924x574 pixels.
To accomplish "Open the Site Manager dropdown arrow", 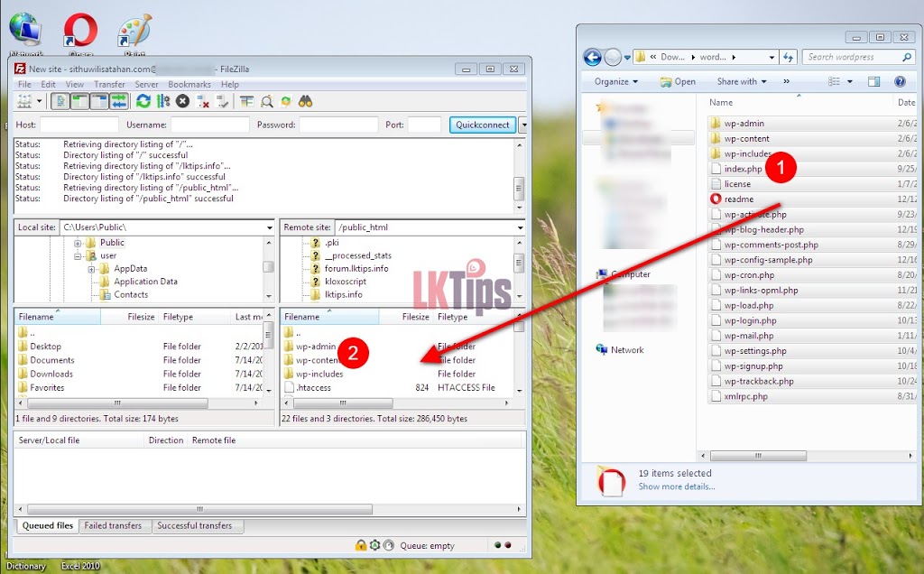I will point(40,101).
